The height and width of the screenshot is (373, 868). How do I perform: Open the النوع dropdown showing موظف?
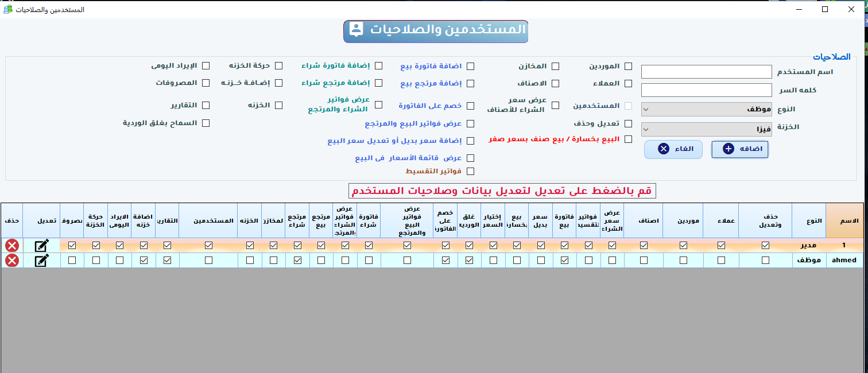coord(706,108)
